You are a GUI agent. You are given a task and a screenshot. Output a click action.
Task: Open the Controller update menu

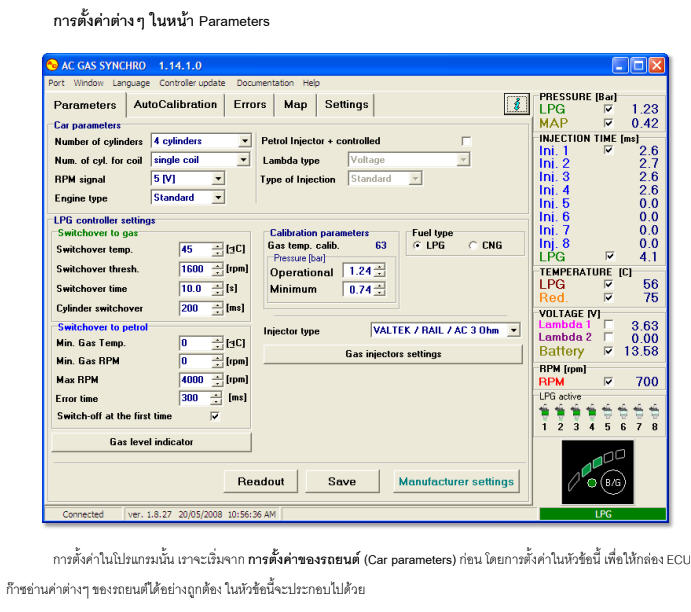pos(192,83)
